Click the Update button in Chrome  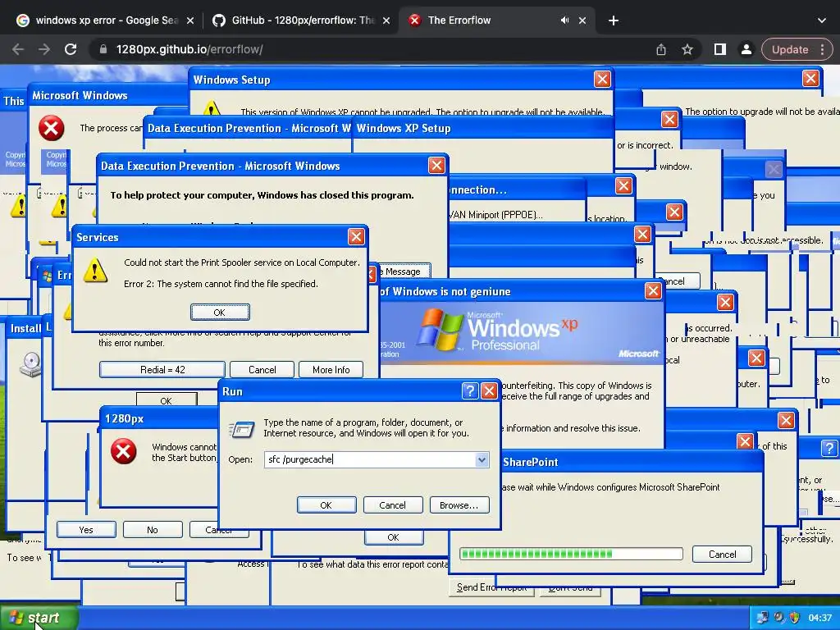click(790, 49)
